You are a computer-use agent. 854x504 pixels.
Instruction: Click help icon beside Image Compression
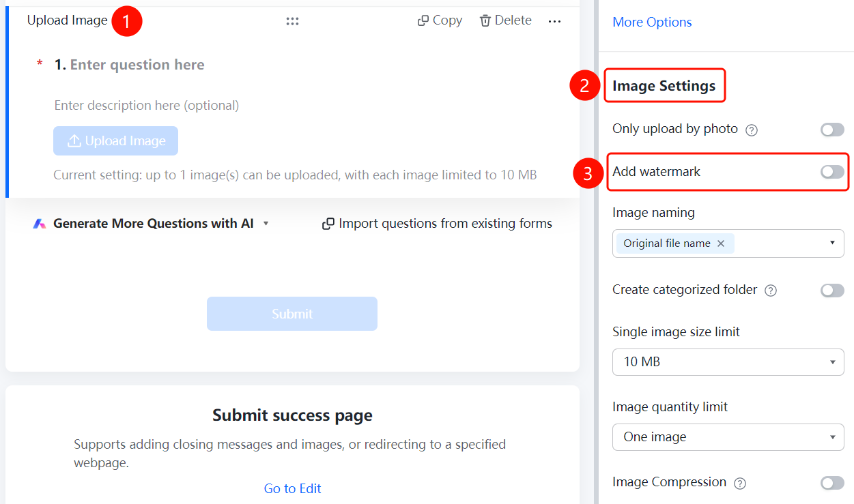coord(739,483)
